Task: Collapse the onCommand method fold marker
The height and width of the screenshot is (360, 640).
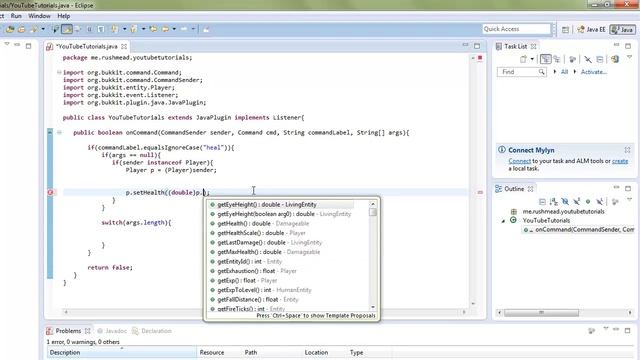Action: (59, 132)
